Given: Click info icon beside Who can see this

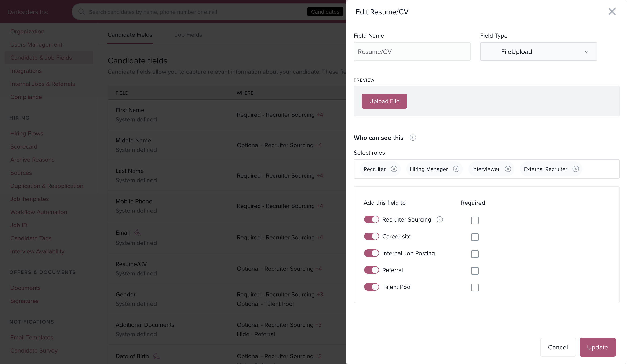Looking at the screenshot, I should (412, 138).
